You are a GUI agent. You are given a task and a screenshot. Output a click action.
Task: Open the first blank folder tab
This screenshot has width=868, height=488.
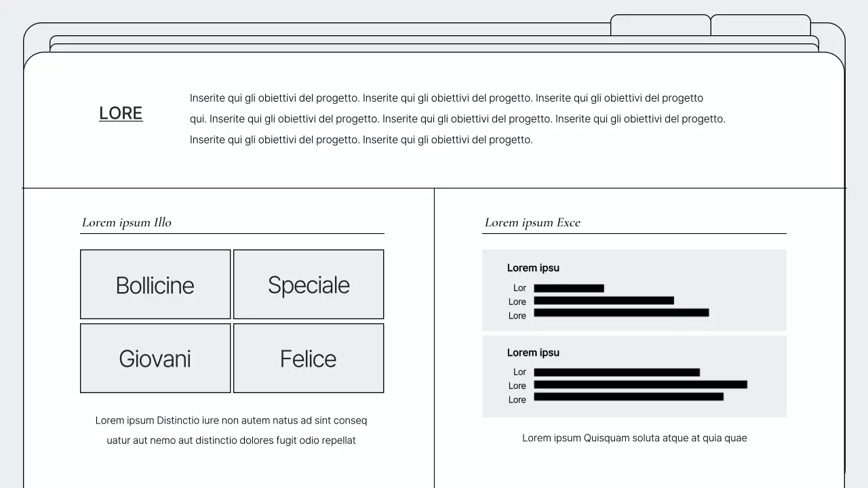(660, 26)
